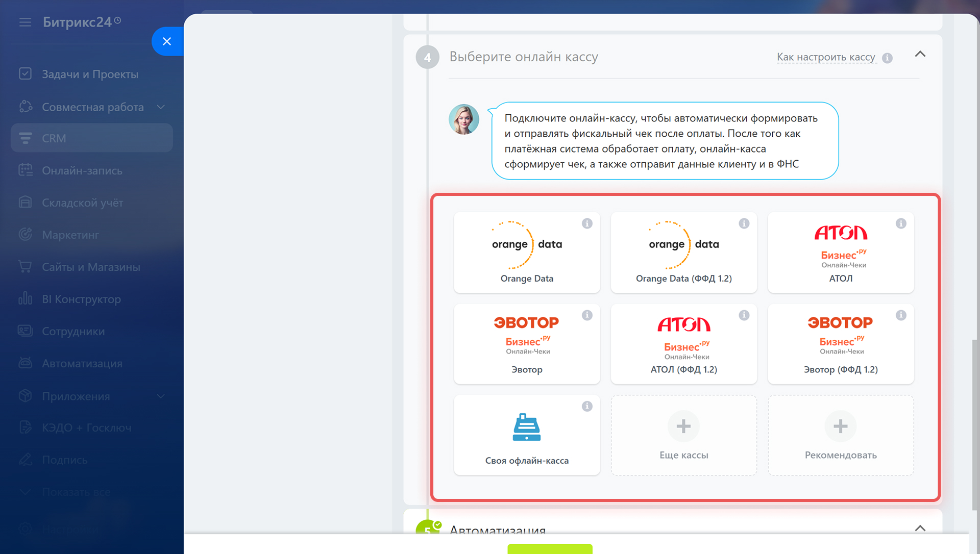Show info for Эвотор (ФФД 1.2)

point(901,315)
